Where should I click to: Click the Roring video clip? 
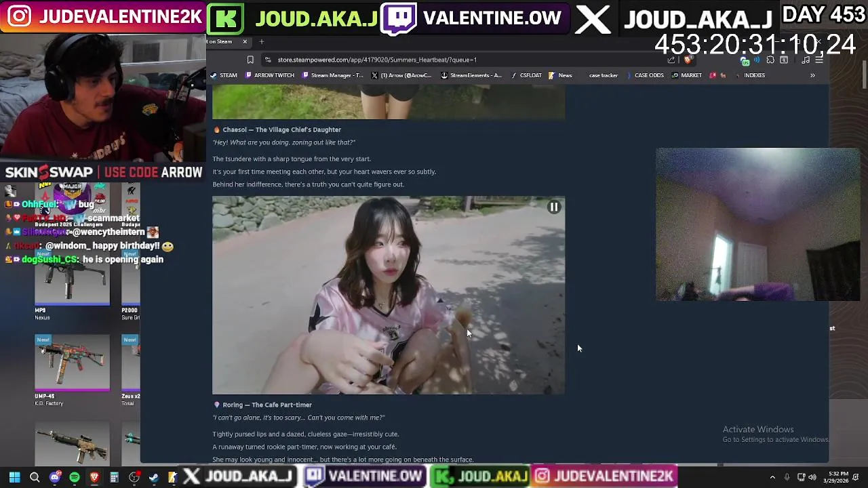point(388,296)
